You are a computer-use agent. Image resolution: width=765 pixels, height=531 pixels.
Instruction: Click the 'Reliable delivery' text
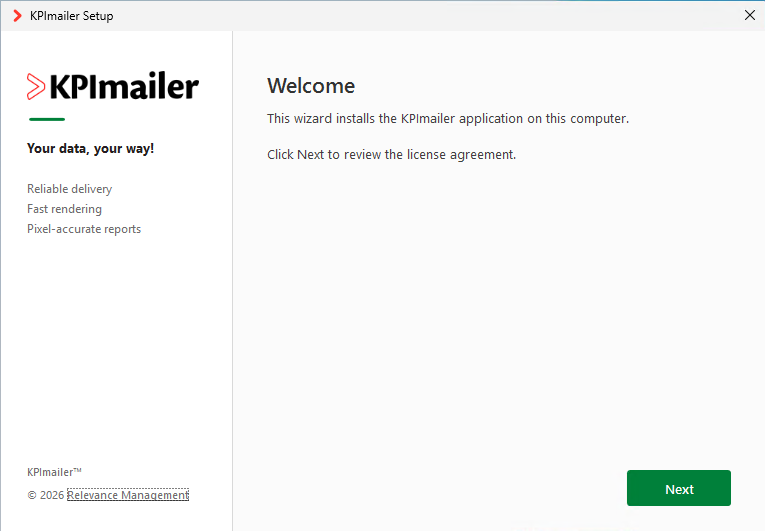(x=69, y=189)
